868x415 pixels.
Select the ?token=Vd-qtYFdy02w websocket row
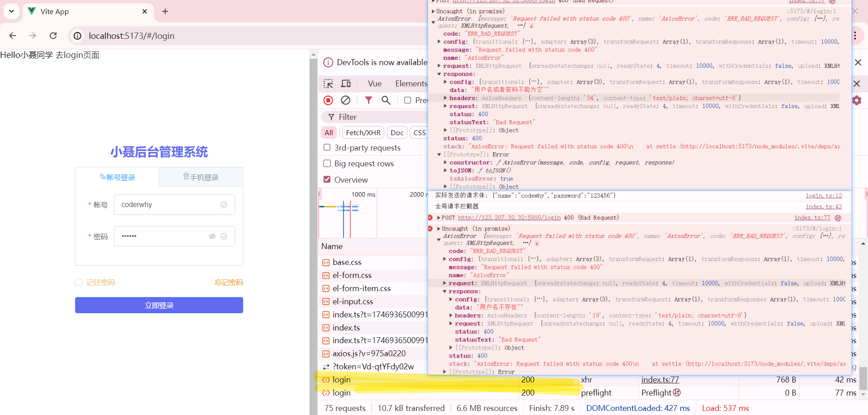pyautogui.click(x=373, y=367)
